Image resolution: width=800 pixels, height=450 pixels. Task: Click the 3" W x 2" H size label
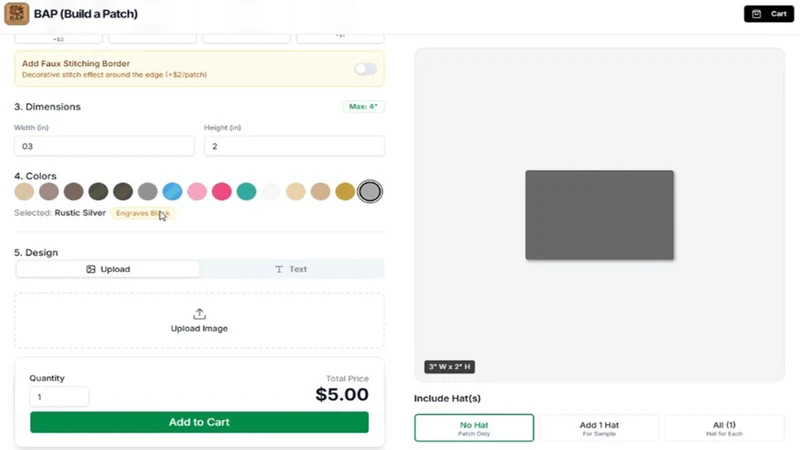click(x=449, y=366)
